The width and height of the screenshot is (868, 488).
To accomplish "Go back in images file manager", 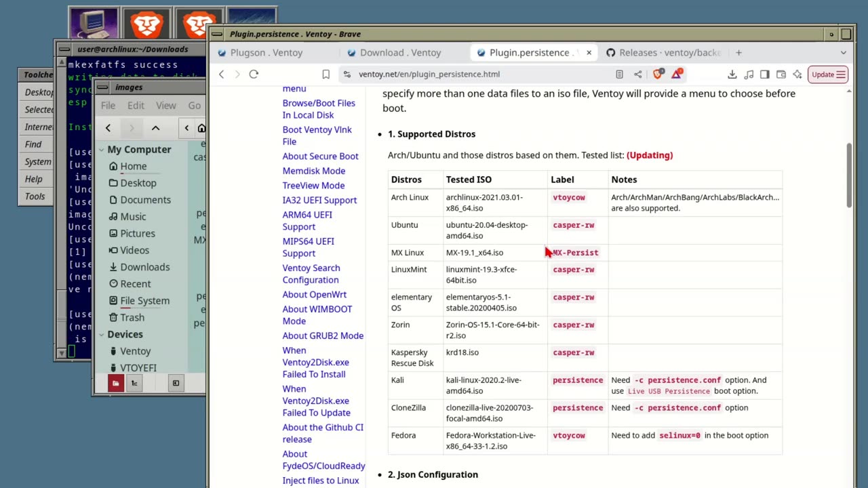I will (x=108, y=127).
